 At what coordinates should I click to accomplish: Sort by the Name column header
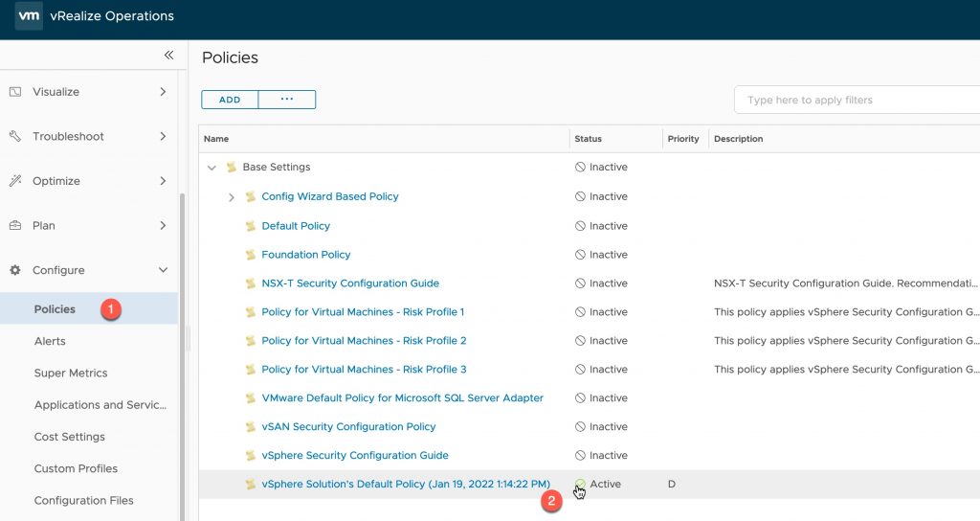pyautogui.click(x=216, y=139)
